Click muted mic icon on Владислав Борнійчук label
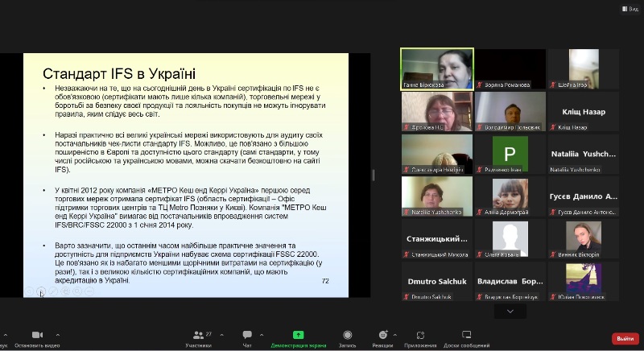This screenshot has height=351, width=644. click(x=479, y=297)
